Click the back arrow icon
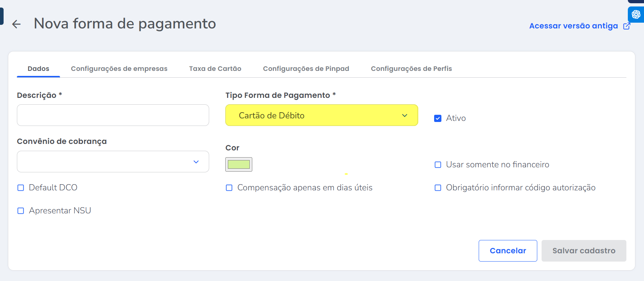This screenshot has width=644, height=281. click(17, 24)
